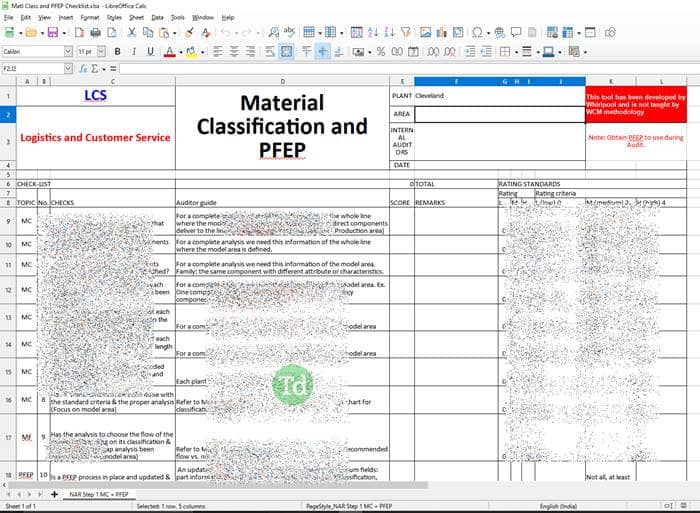
Task: Click the Copy icon
Action: pos(148,32)
